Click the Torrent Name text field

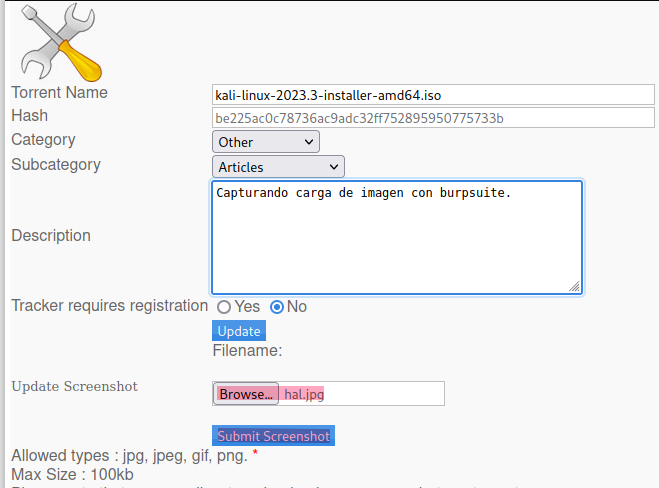pos(432,95)
